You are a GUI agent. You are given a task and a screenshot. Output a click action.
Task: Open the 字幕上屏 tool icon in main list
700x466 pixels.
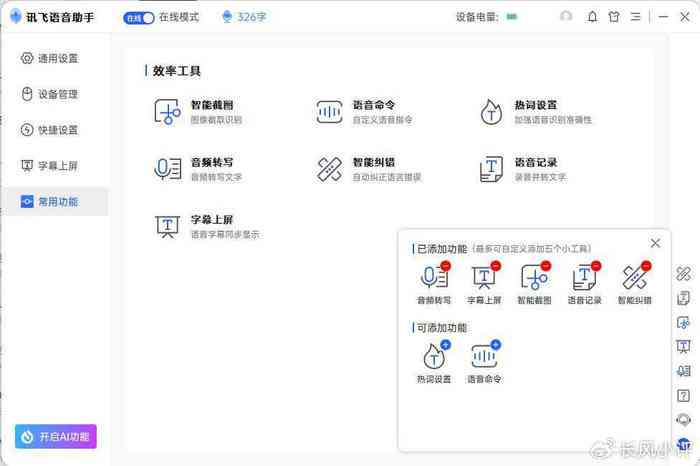[167, 226]
